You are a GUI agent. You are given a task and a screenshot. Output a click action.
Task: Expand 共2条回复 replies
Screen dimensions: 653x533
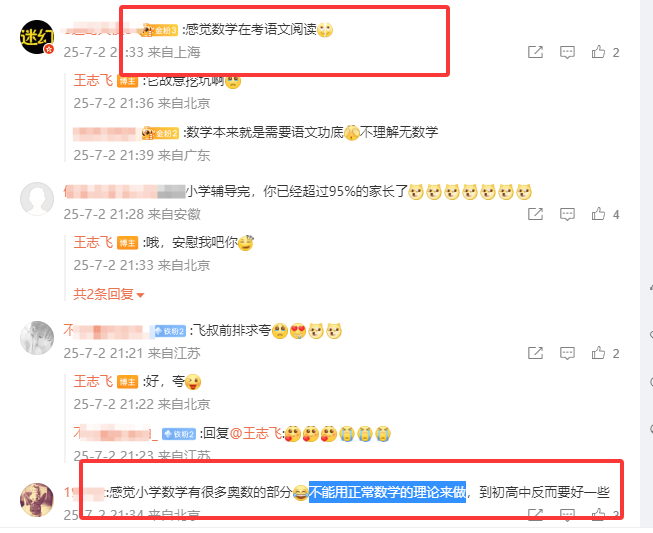tap(108, 294)
